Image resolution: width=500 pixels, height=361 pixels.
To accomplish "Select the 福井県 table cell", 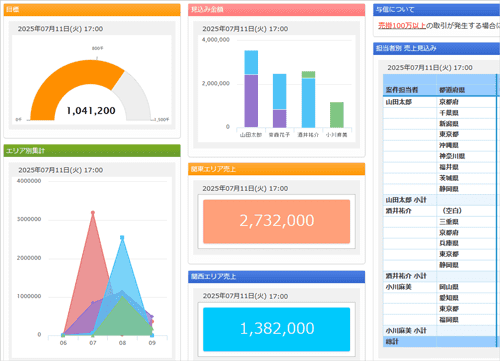I will (x=466, y=167).
